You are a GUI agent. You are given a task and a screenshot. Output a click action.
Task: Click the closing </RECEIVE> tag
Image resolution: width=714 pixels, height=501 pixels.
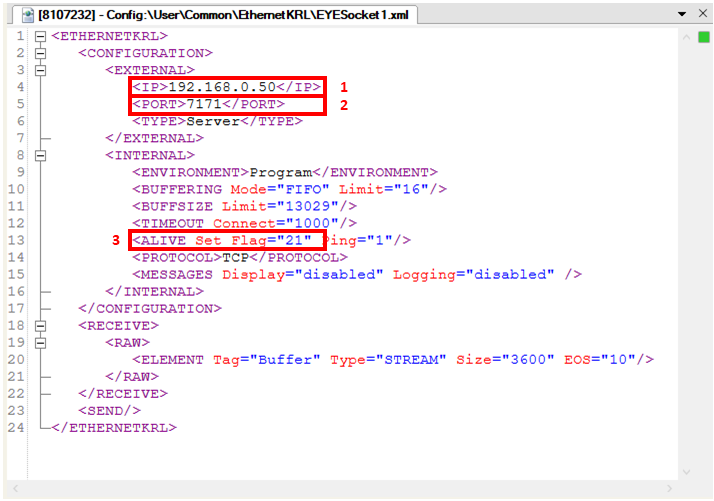pyautogui.click(x=123, y=394)
